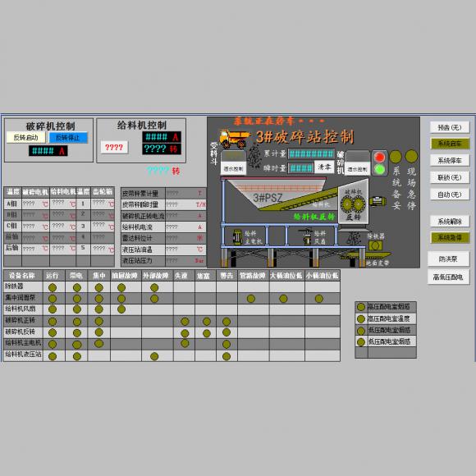Toggle the 预告(无) pre-warning button

pos(450,127)
